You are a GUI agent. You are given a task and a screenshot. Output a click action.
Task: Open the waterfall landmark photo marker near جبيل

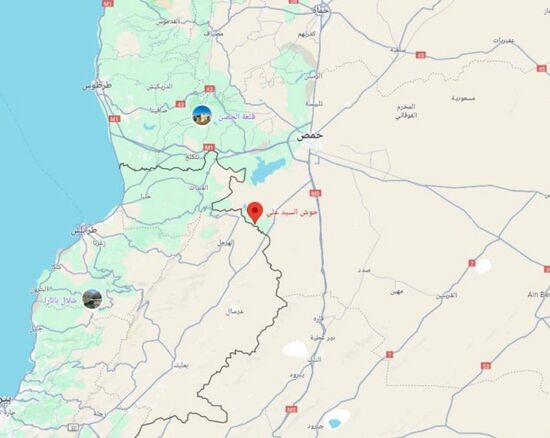click(92, 299)
